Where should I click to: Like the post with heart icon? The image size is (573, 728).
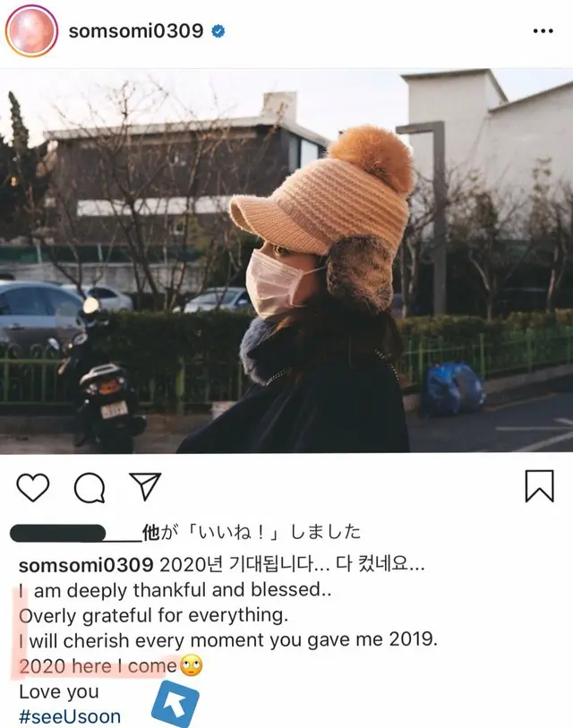33,487
